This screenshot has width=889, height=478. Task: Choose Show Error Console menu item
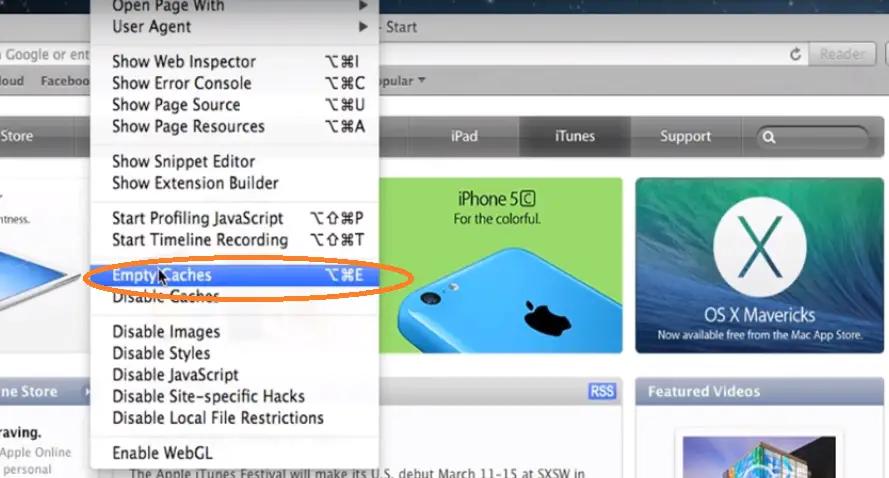[235, 83]
